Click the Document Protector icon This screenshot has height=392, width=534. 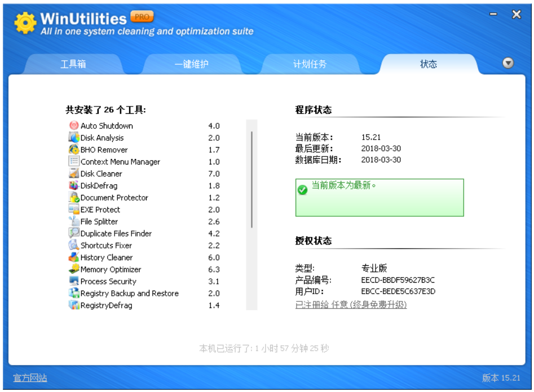74,197
